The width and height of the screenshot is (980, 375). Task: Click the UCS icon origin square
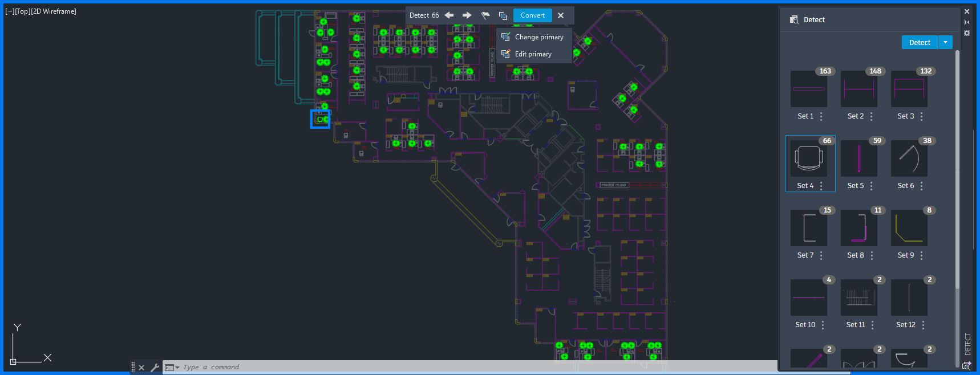tap(13, 361)
